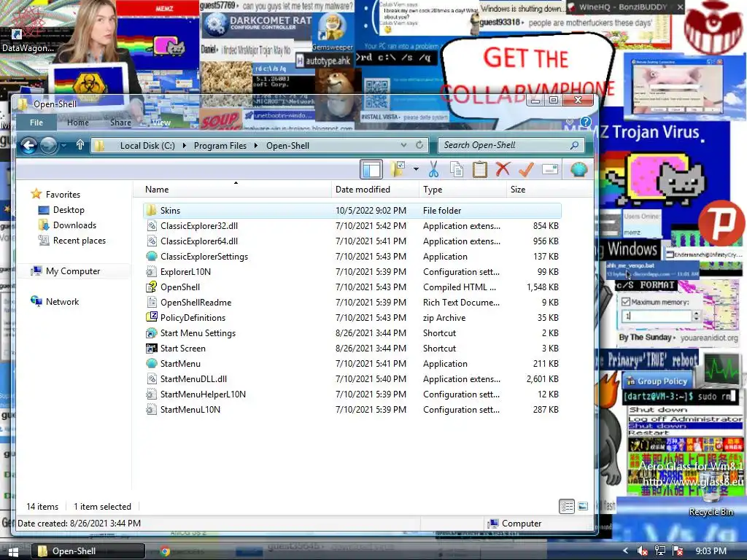Click the folder options toolbar icon
Screen dimensions: 747x560
click(x=398, y=169)
